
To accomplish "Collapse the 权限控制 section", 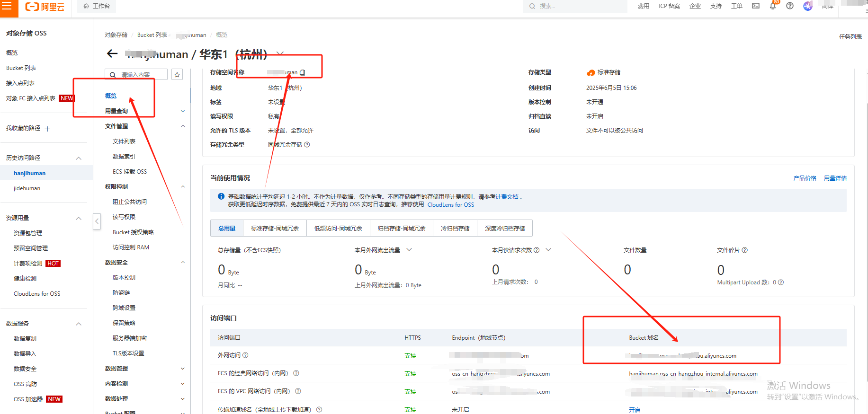I will pyautogui.click(x=183, y=187).
